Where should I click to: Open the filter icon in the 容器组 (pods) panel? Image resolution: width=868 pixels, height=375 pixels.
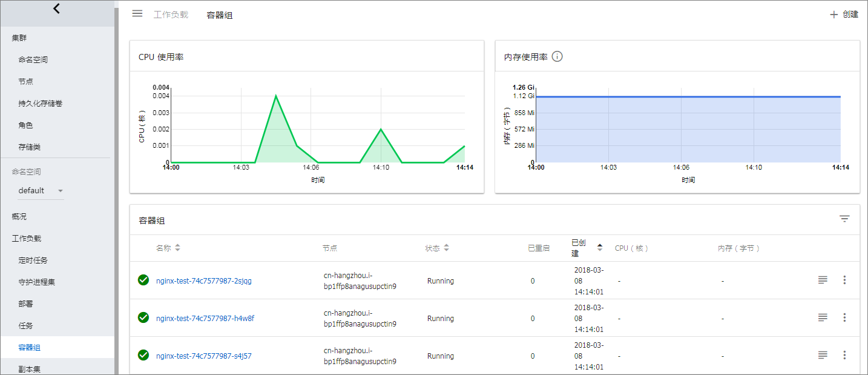[844, 219]
